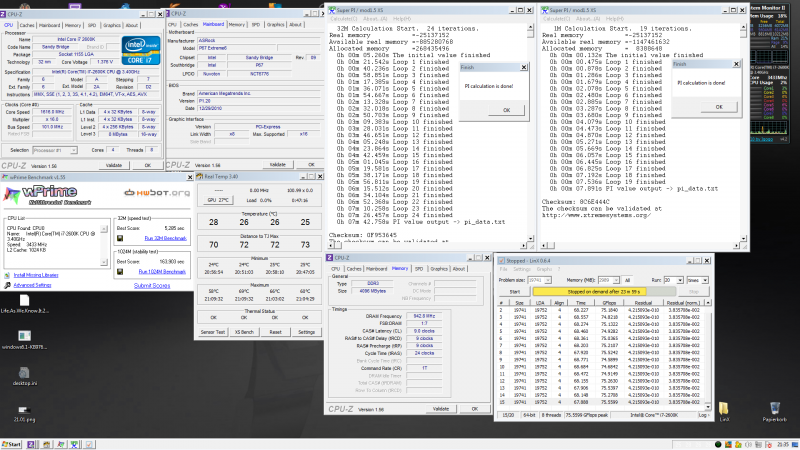Click the Start button in LinX
The height and width of the screenshot is (450, 800).
(514, 292)
